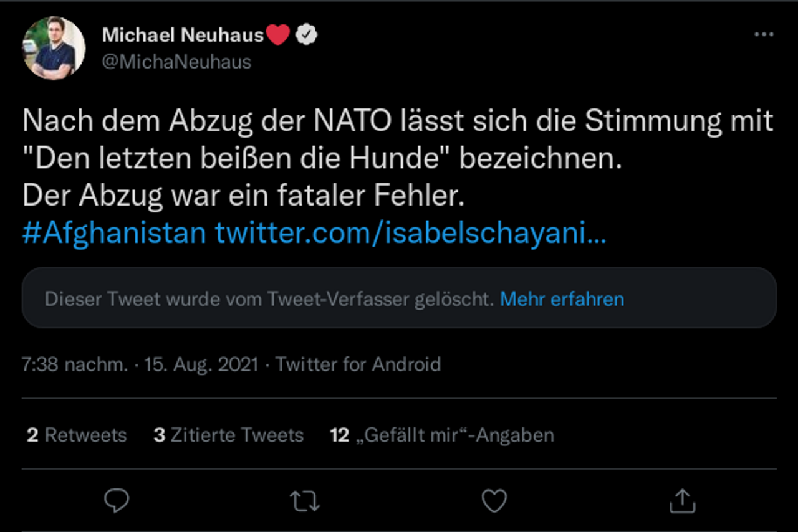The height and width of the screenshot is (532, 798).
Task: Open the #Afghanistan hashtag
Action: tap(114, 233)
